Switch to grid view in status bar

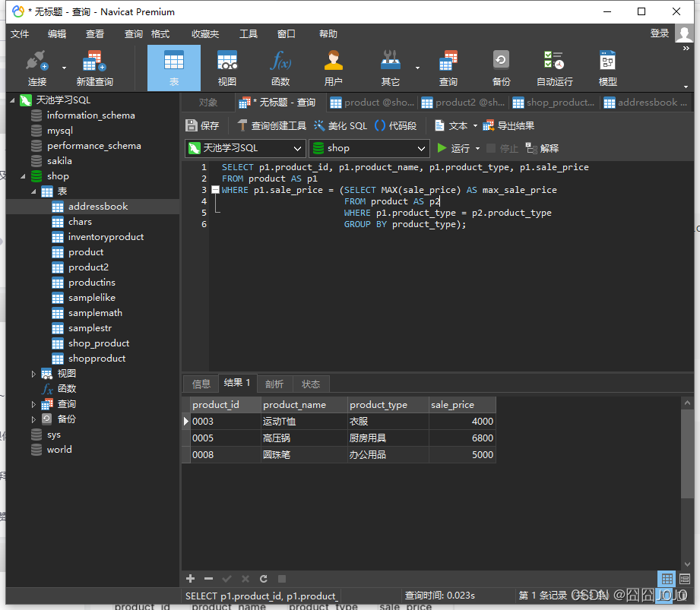point(667,579)
